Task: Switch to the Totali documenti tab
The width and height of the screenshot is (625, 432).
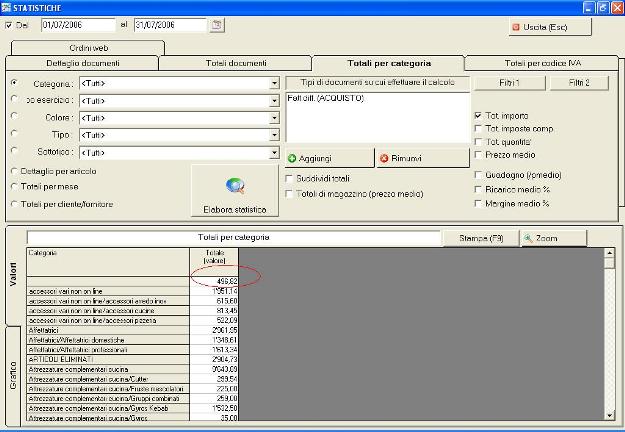Action: click(x=236, y=63)
